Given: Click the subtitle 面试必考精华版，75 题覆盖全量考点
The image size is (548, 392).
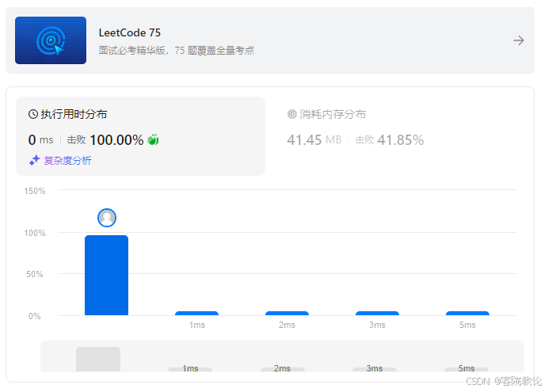Looking at the screenshot, I should (177, 51).
